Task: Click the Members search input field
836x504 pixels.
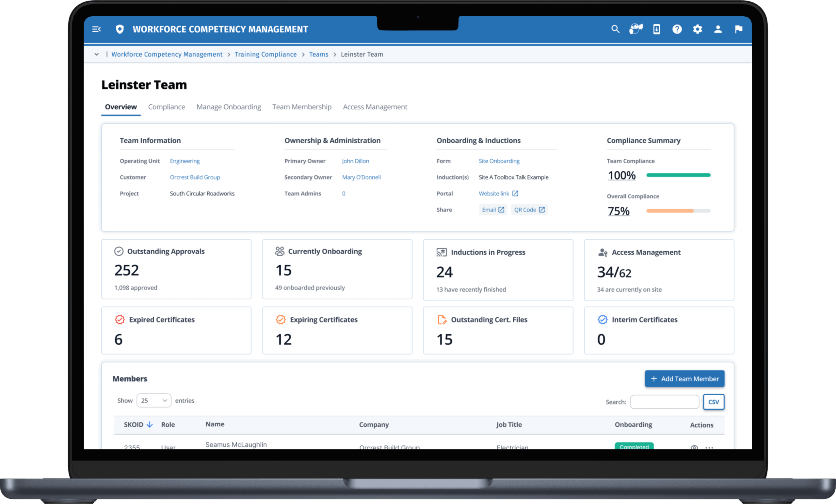Action: coord(664,402)
